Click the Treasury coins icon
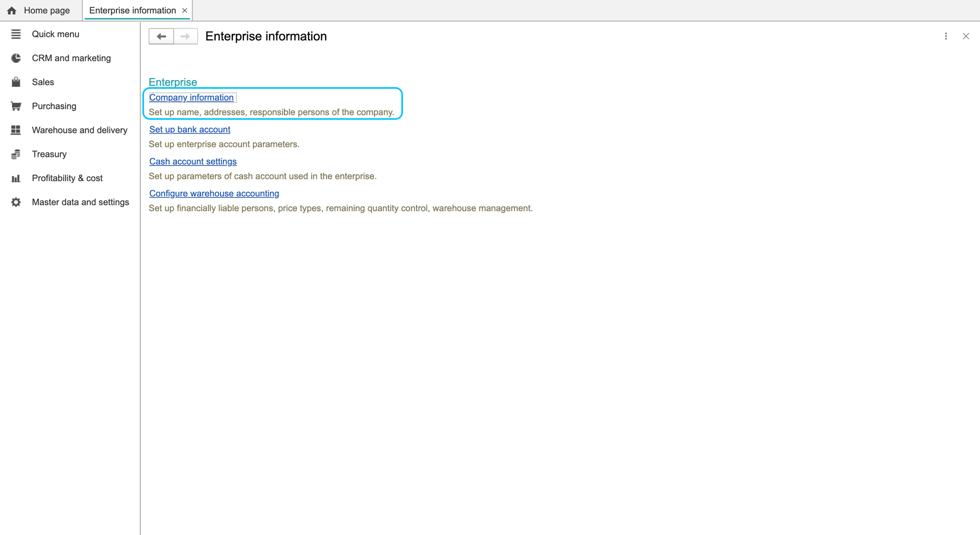The width and height of the screenshot is (980, 535). (x=16, y=154)
